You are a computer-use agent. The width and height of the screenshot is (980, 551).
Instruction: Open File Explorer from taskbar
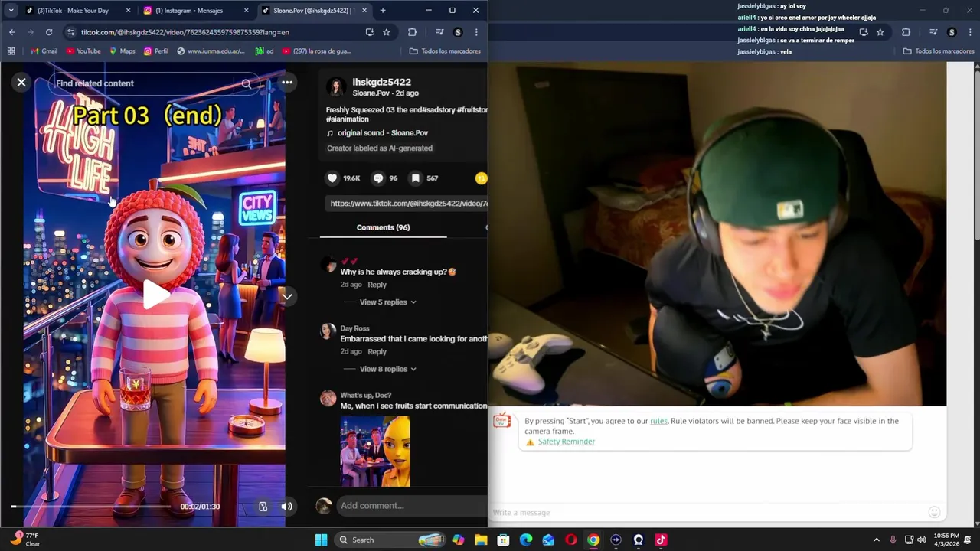point(481,540)
